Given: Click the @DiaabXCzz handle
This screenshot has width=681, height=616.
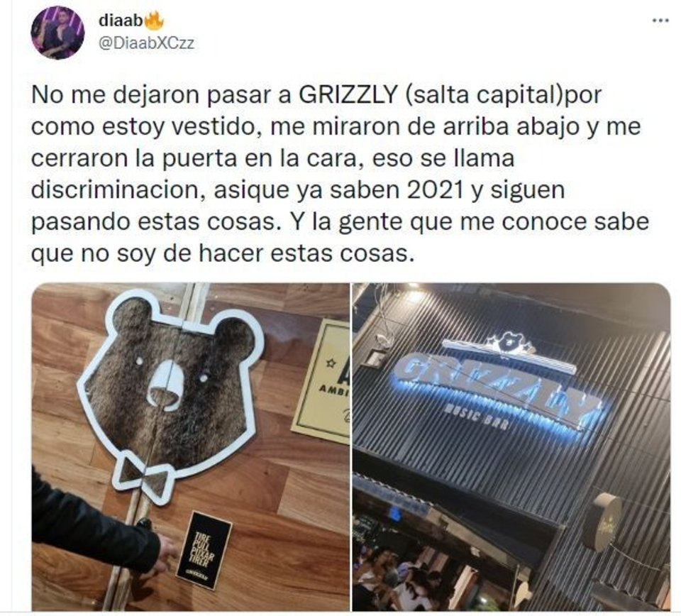Looking at the screenshot, I should click(x=146, y=43).
